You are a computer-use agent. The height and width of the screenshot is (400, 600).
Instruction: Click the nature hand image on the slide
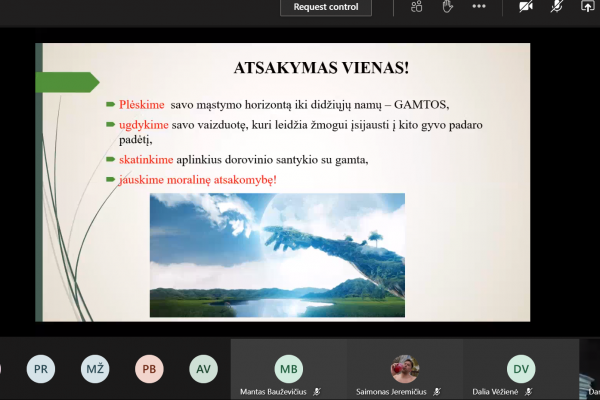pos(277,255)
